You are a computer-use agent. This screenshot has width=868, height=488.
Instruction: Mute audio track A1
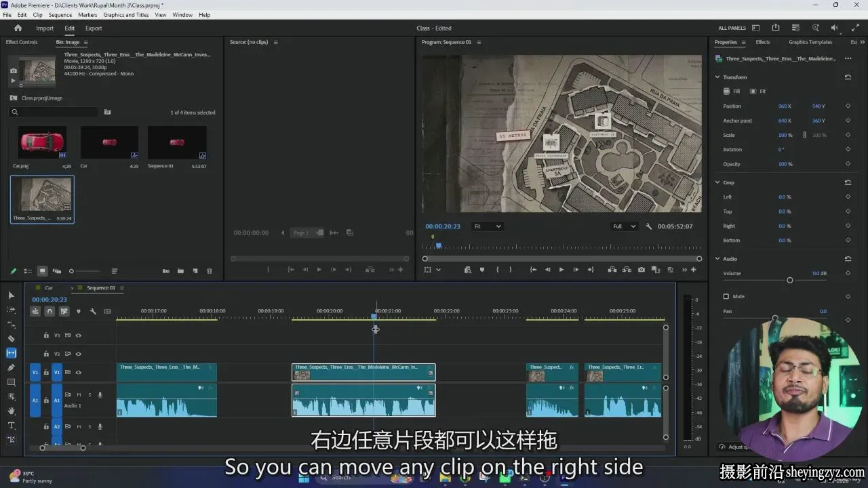pos(79,394)
